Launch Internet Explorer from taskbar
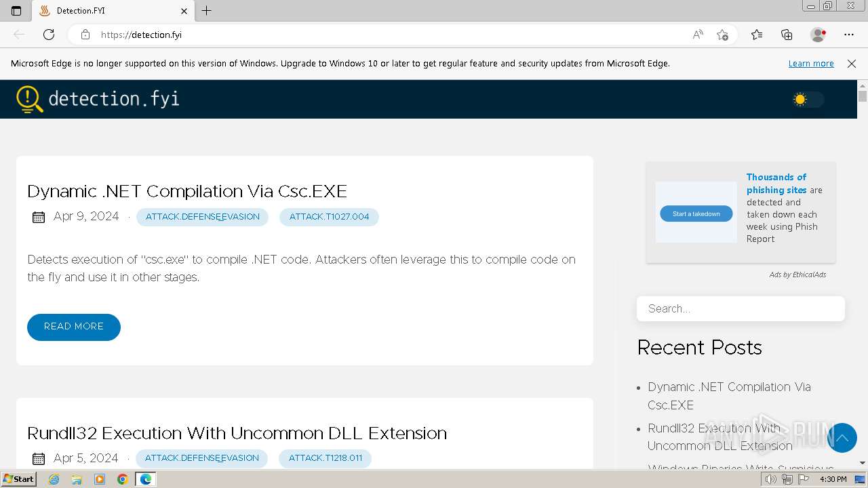The width and height of the screenshot is (868, 488). [x=54, y=479]
